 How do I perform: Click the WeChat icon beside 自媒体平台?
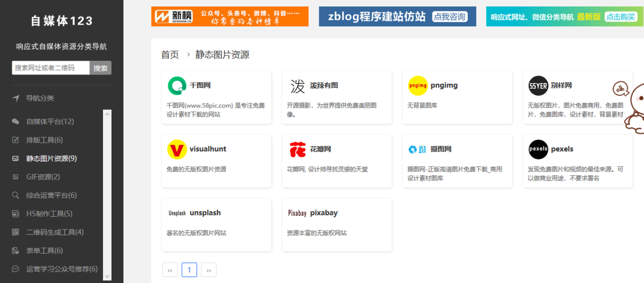point(16,122)
